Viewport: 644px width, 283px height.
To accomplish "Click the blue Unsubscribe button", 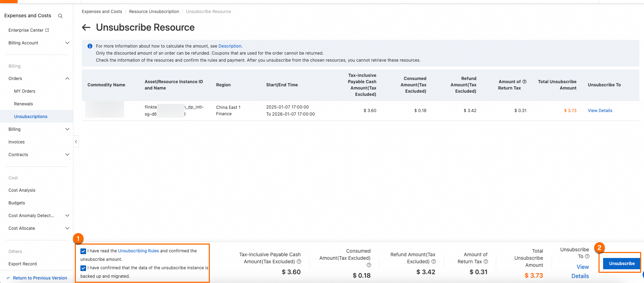I will coord(621,264).
